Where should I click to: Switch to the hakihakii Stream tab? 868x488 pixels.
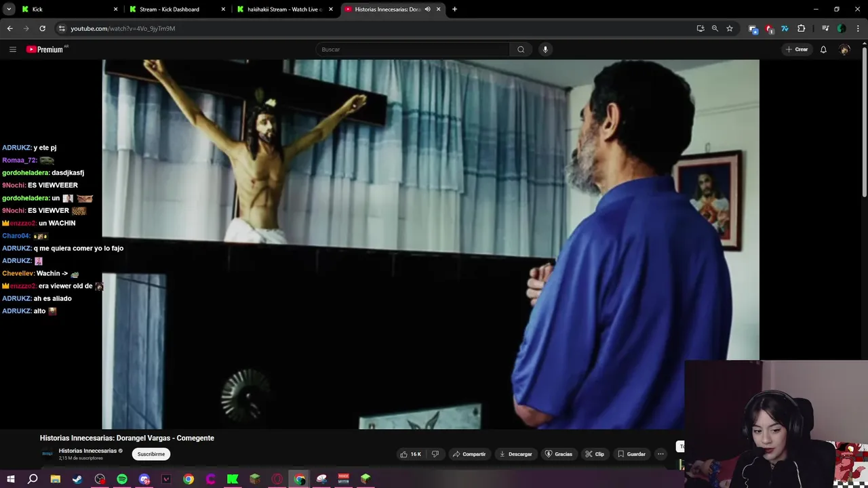[285, 9]
